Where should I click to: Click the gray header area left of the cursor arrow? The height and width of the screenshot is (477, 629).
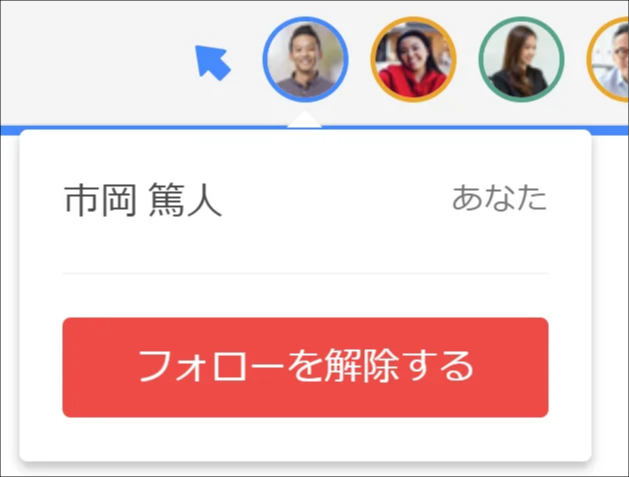tap(96, 62)
